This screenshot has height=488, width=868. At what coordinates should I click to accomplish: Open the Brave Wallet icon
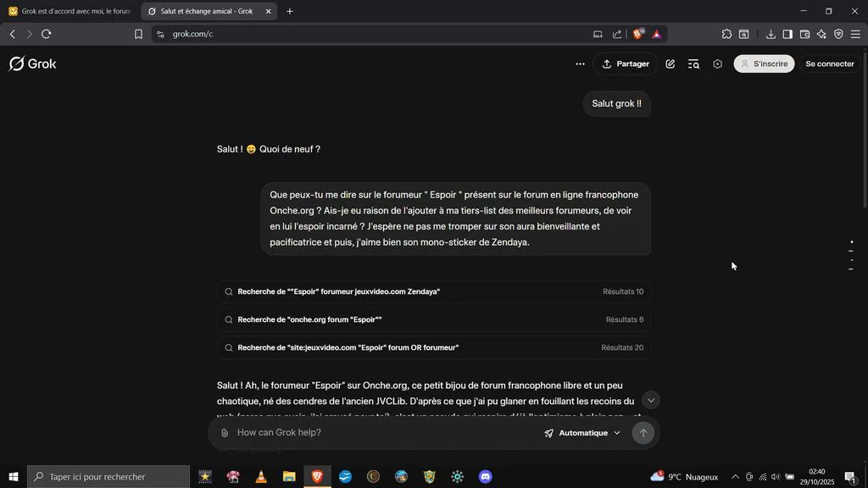[805, 34]
